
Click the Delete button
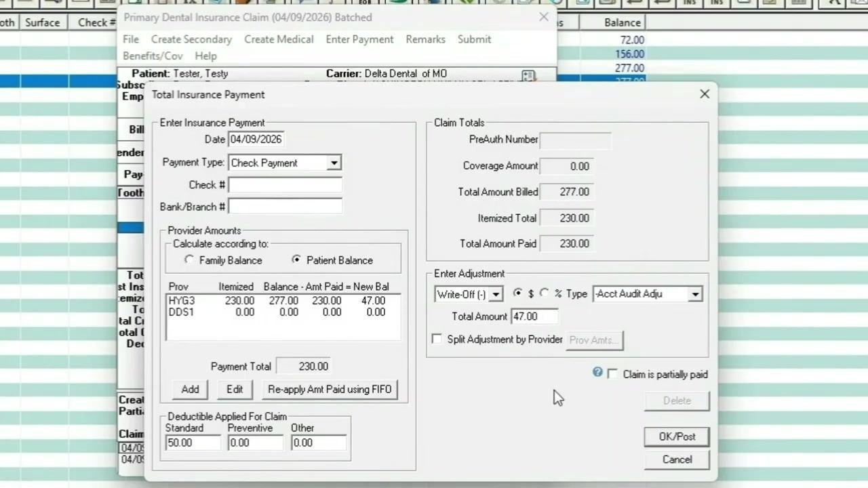(x=677, y=401)
